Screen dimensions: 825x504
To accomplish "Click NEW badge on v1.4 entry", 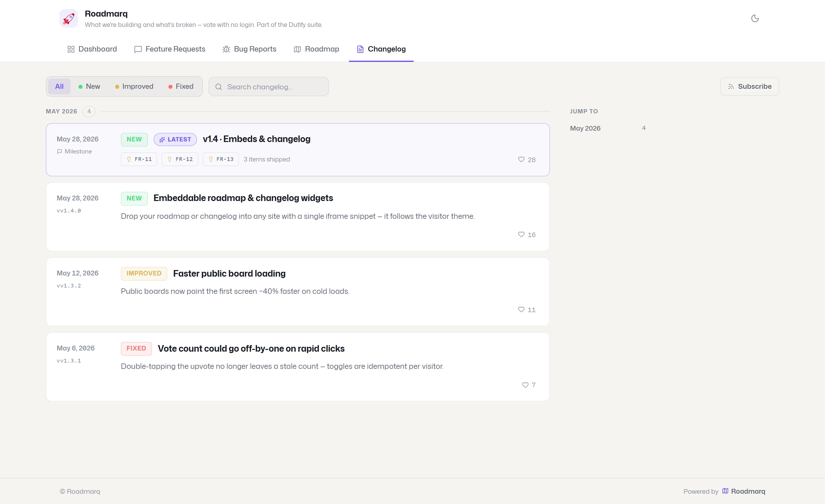I will (134, 139).
